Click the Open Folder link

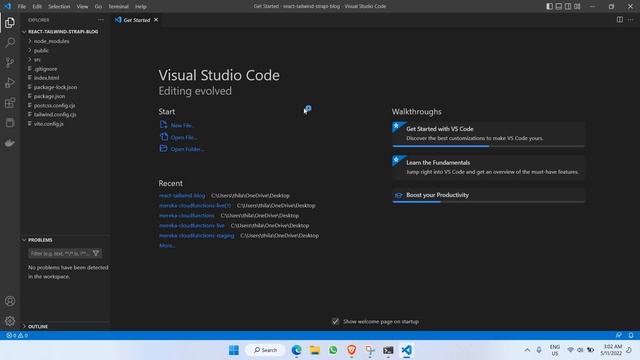187,149
